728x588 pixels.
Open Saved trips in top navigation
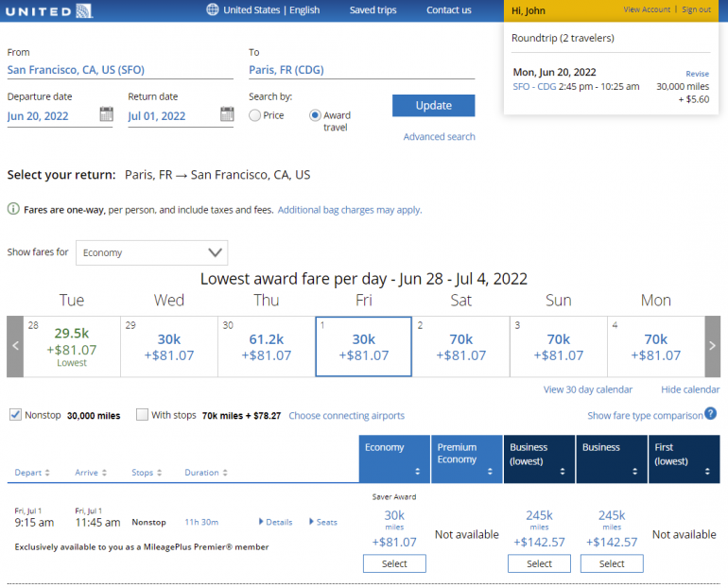[373, 10]
